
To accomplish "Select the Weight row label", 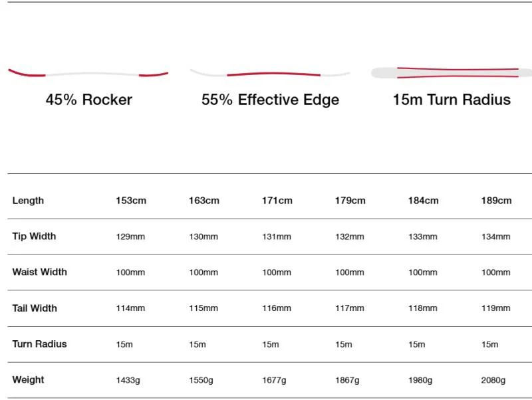I will click(x=28, y=380).
